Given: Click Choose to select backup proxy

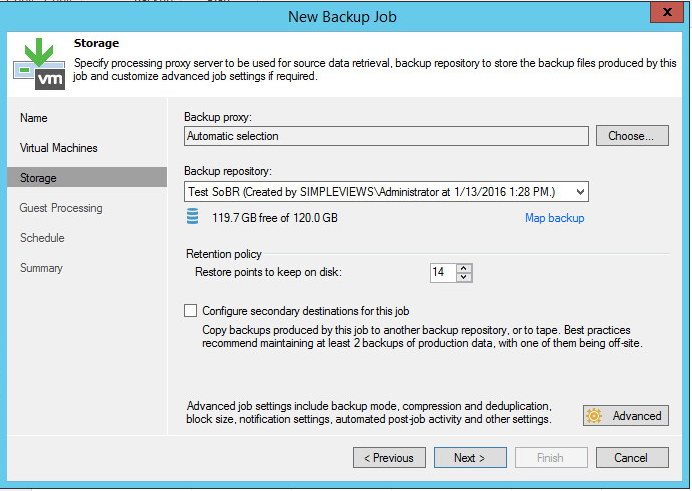Looking at the screenshot, I should pyautogui.click(x=631, y=136).
